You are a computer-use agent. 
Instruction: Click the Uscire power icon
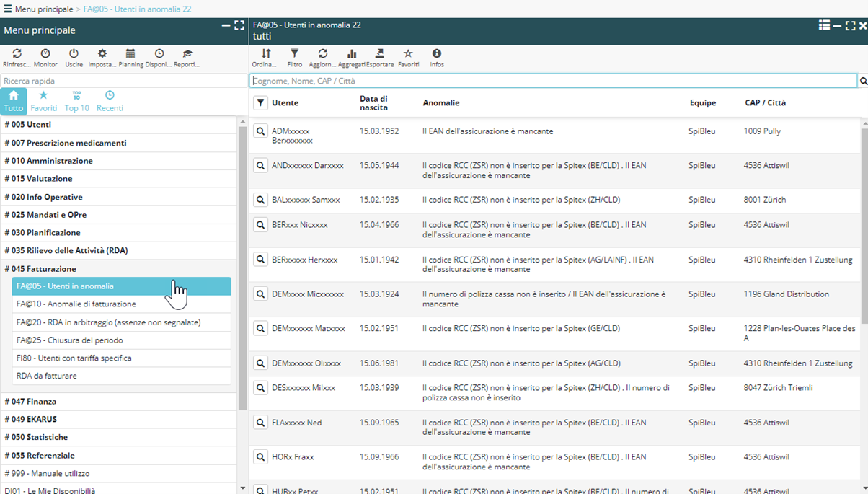[x=74, y=54]
